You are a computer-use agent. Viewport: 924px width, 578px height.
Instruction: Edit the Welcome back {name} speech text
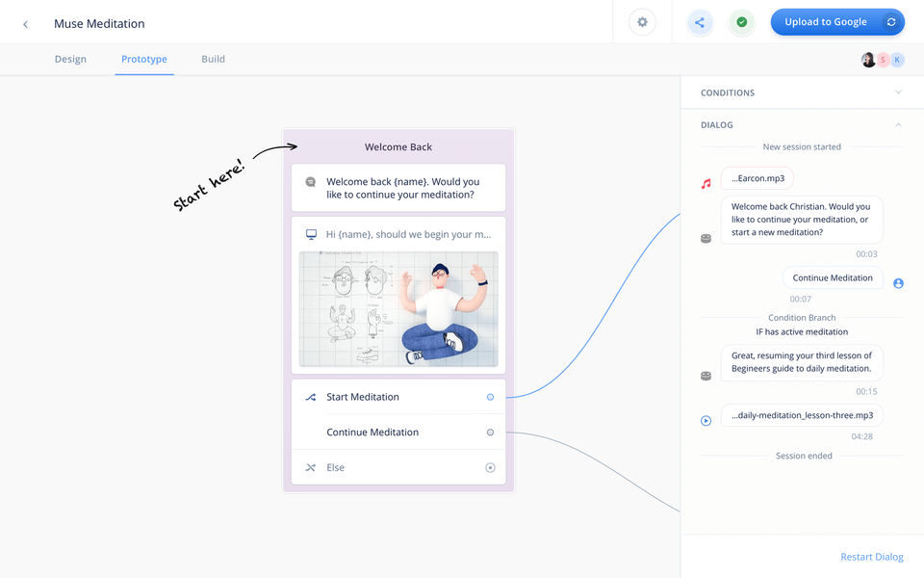[402, 188]
